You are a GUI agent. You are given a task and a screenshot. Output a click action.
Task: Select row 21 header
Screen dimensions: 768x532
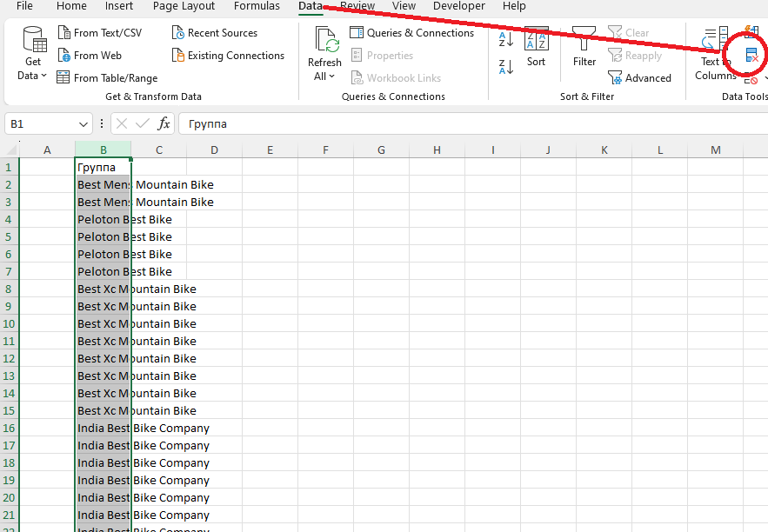click(9, 515)
